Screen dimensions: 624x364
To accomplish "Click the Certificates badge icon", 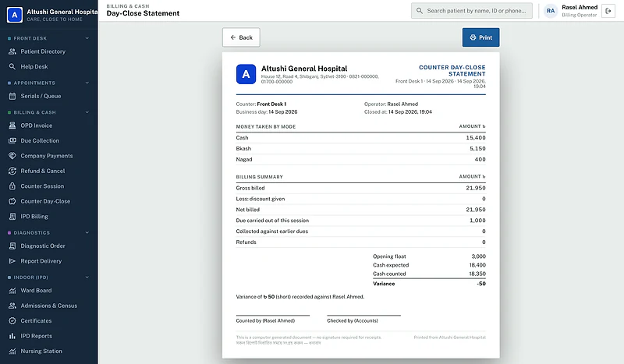I will tap(12, 320).
